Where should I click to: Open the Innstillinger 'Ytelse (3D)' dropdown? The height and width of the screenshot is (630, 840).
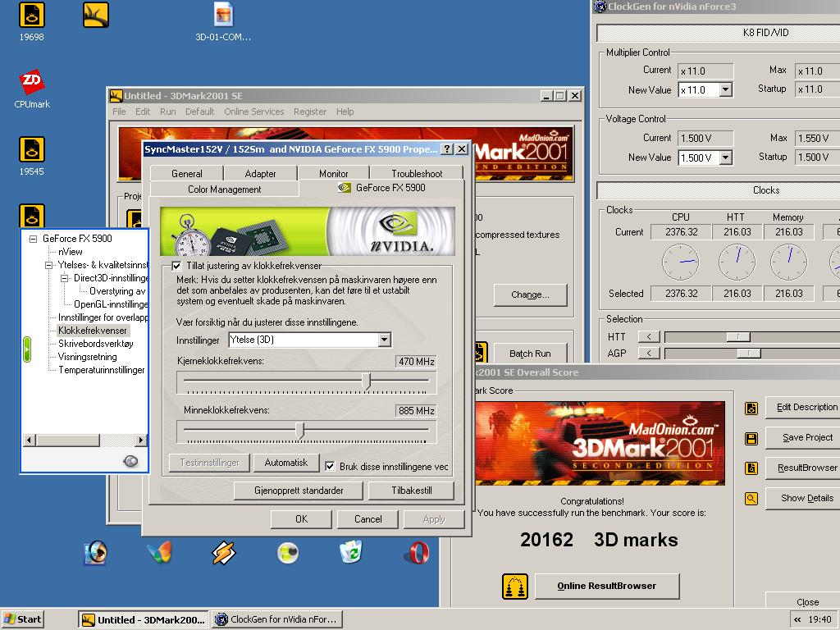tap(384, 340)
